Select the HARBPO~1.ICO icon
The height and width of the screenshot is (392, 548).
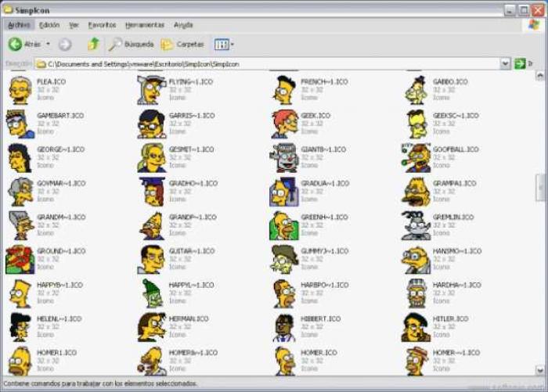(x=284, y=293)
